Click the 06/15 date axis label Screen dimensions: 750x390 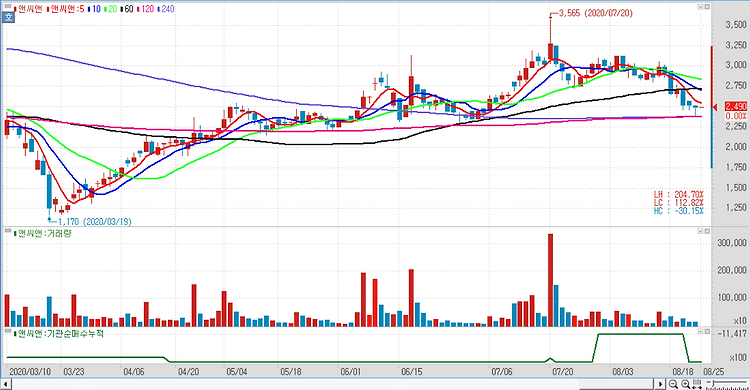coord(412,372)
